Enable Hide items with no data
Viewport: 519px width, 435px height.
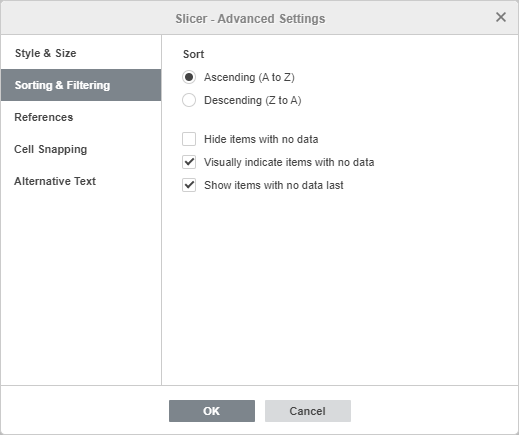(x=189, y=139)
